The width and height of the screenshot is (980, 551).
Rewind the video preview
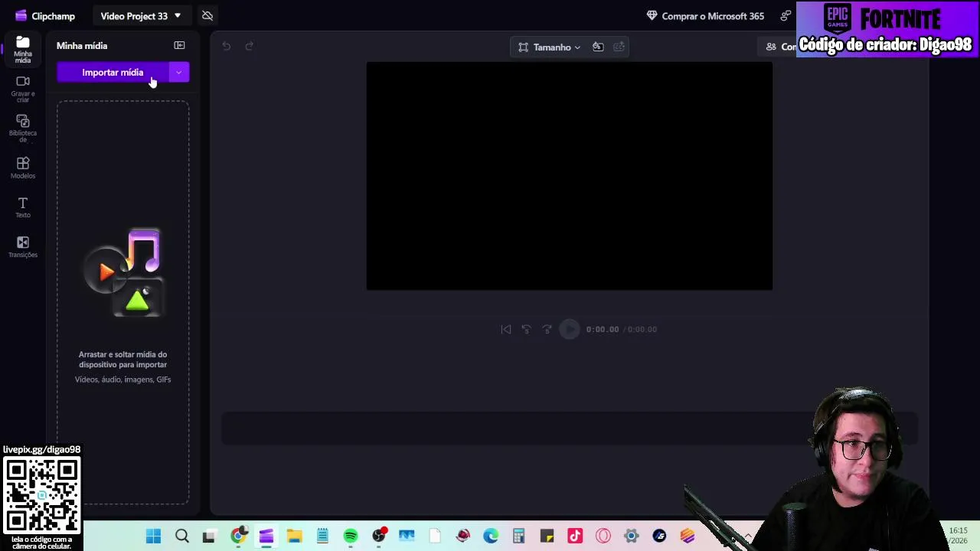click(526, 330)
